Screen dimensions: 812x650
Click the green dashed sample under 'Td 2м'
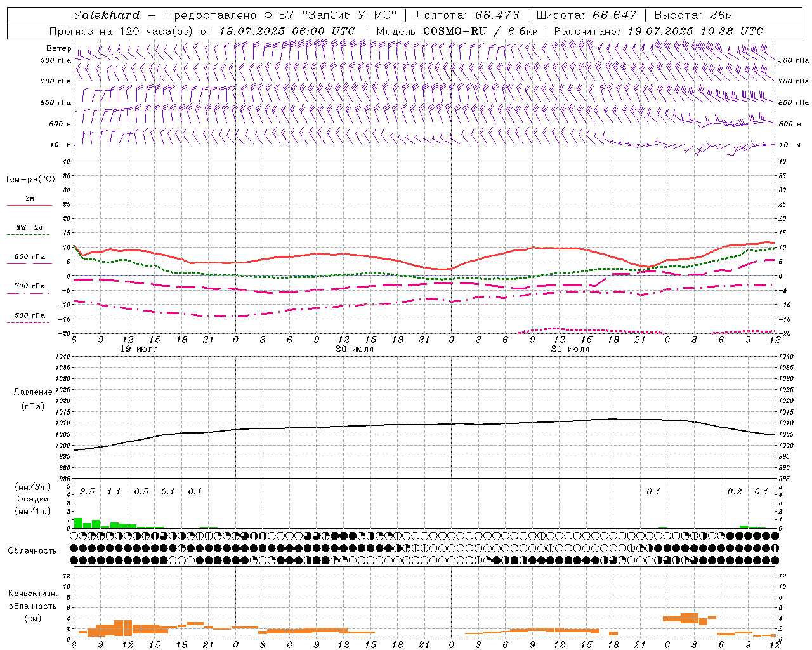[28, 235]
